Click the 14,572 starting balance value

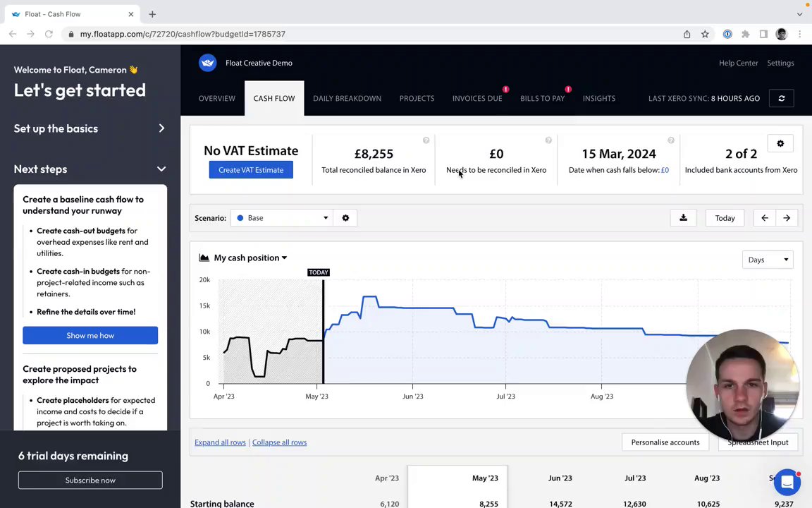click(561, 504)
